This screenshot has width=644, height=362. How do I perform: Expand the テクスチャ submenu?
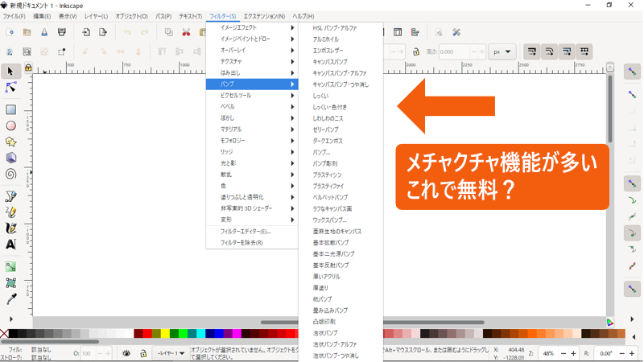[252, 61]
